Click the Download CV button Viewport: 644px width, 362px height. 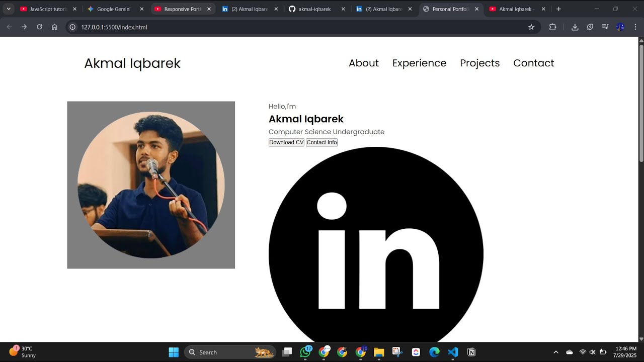point(286,142)
